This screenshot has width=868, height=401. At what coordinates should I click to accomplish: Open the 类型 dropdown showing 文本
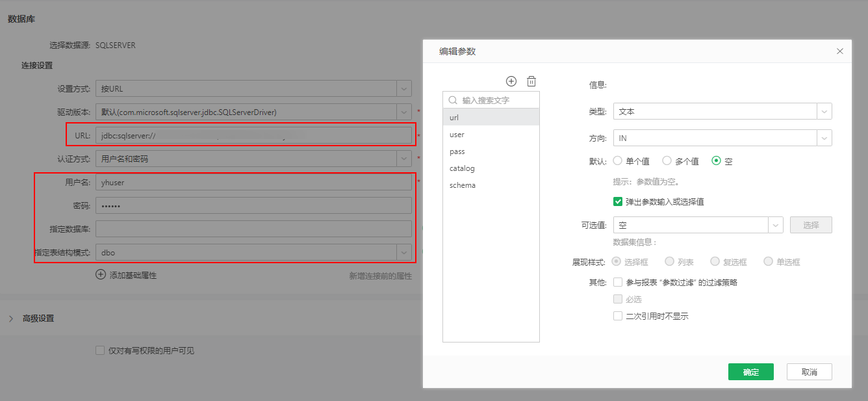coord(824,111)
